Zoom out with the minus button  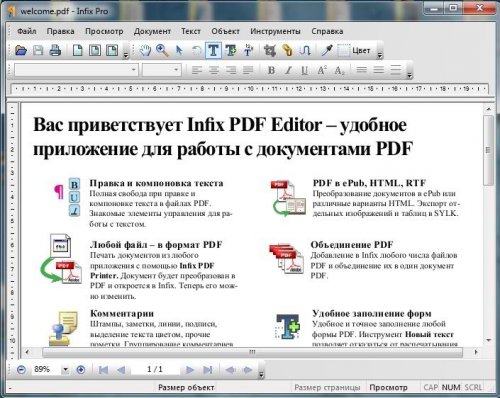pyautogui.click(x=21, y=369)
